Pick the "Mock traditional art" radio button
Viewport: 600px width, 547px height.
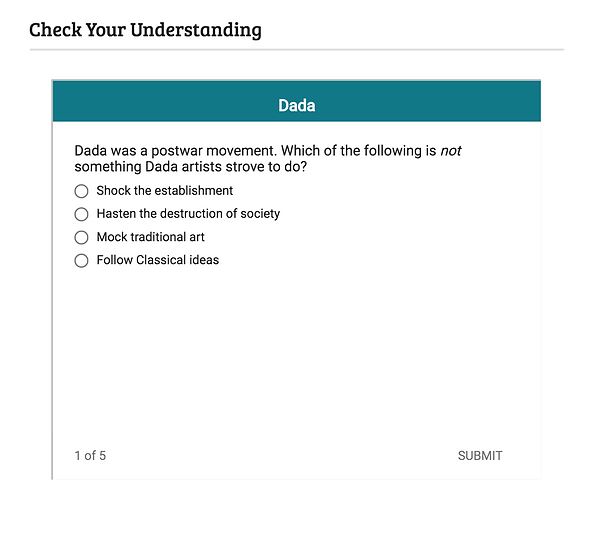coord(82,238)
